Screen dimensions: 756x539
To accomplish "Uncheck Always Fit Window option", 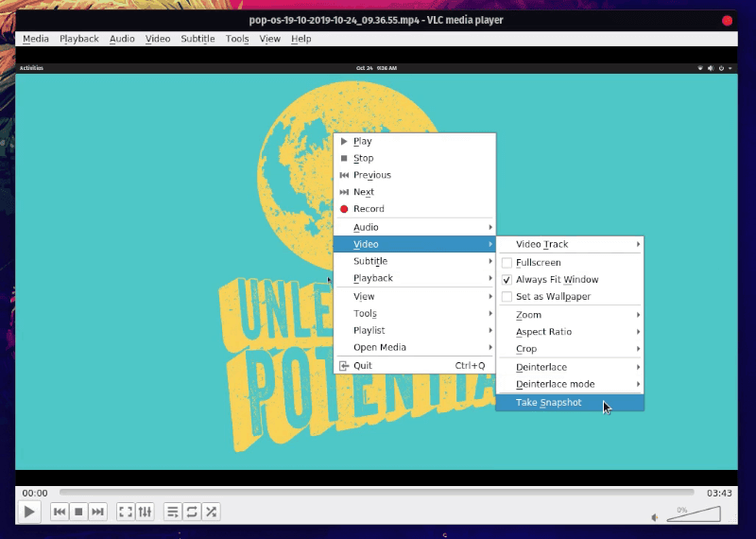I will coord(507,280).
